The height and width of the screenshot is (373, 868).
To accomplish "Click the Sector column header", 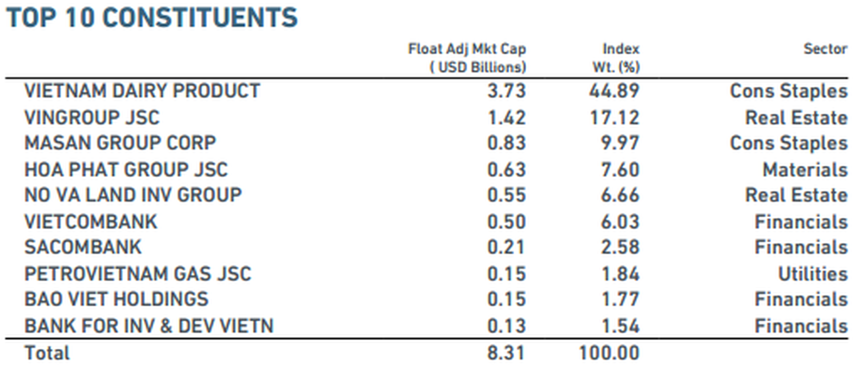I will pos(825,49).
